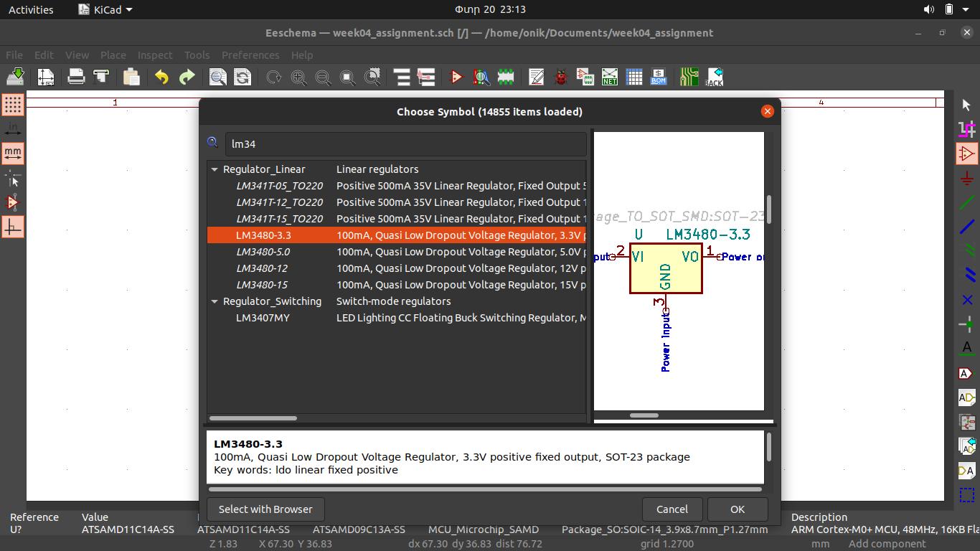Open the KiCad application menu dropdown
This screenshot has width=980, height=551.
[105, 9]
